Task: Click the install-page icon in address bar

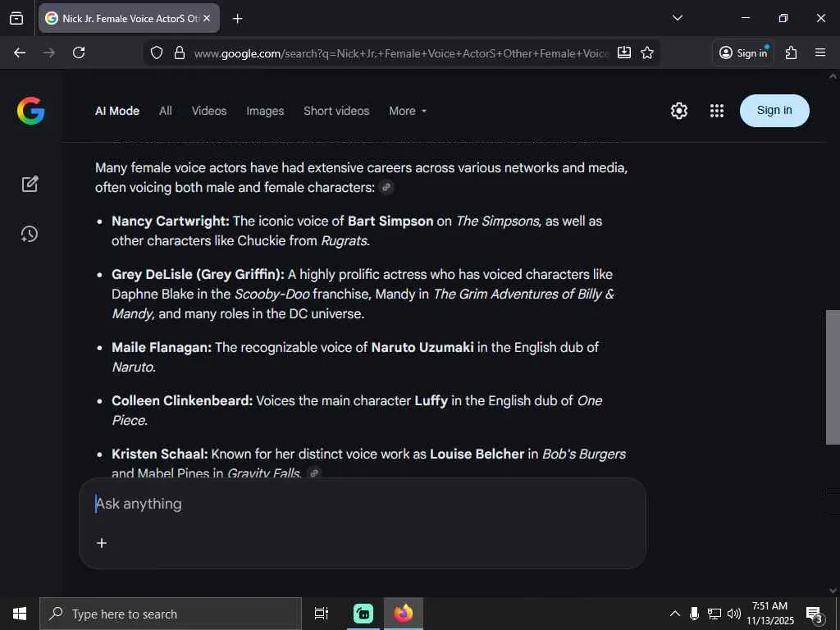Action: click(624, 52)
